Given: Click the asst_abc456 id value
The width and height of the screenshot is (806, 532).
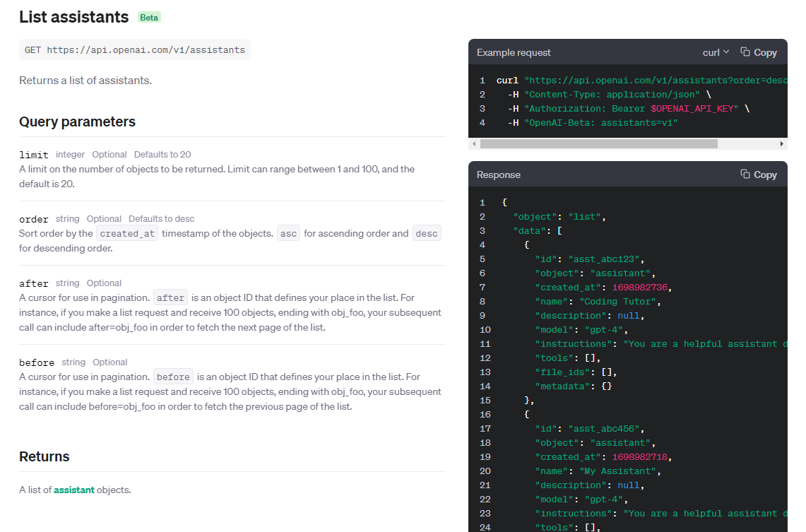Looking at the screenshot, I should (603, 429).
